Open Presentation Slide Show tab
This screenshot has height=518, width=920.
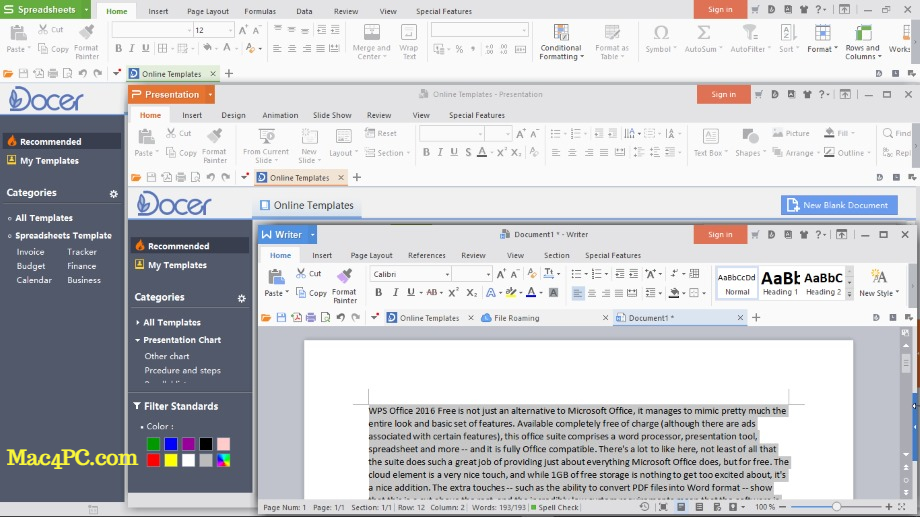pyautogui.click(x=332, y=115)
